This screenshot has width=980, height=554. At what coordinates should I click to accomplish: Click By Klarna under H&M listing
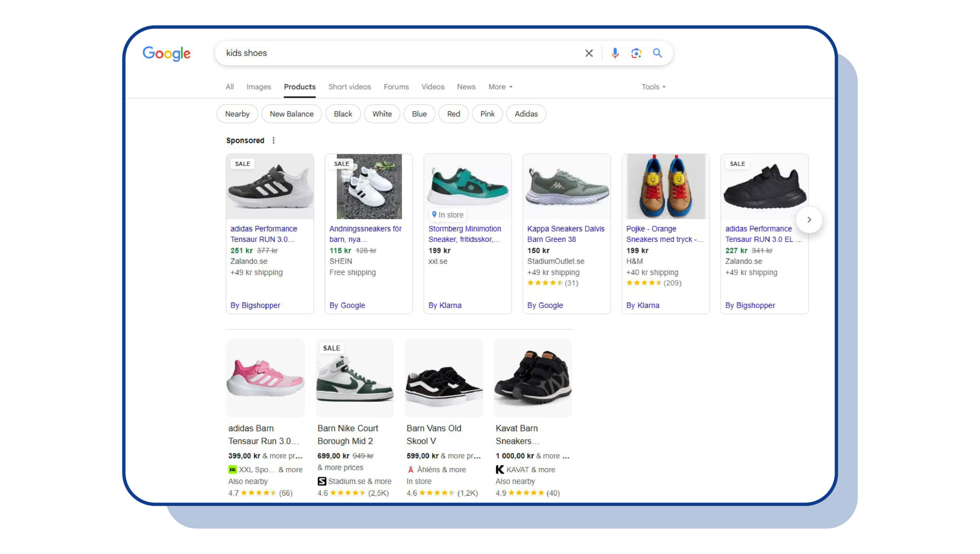(x=643, y=305)
